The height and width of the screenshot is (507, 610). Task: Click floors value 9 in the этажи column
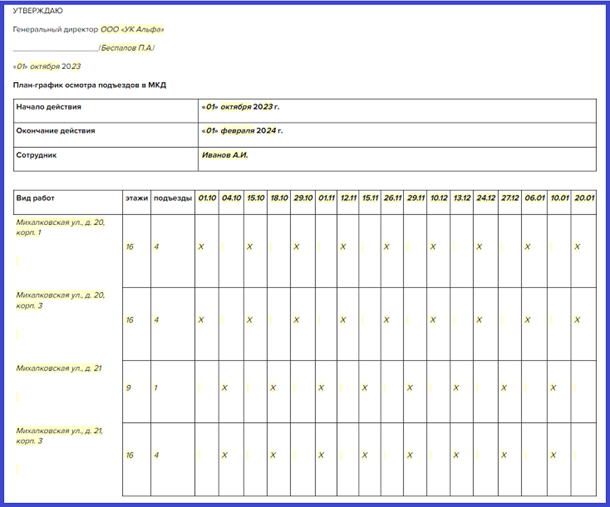[129, 387]
